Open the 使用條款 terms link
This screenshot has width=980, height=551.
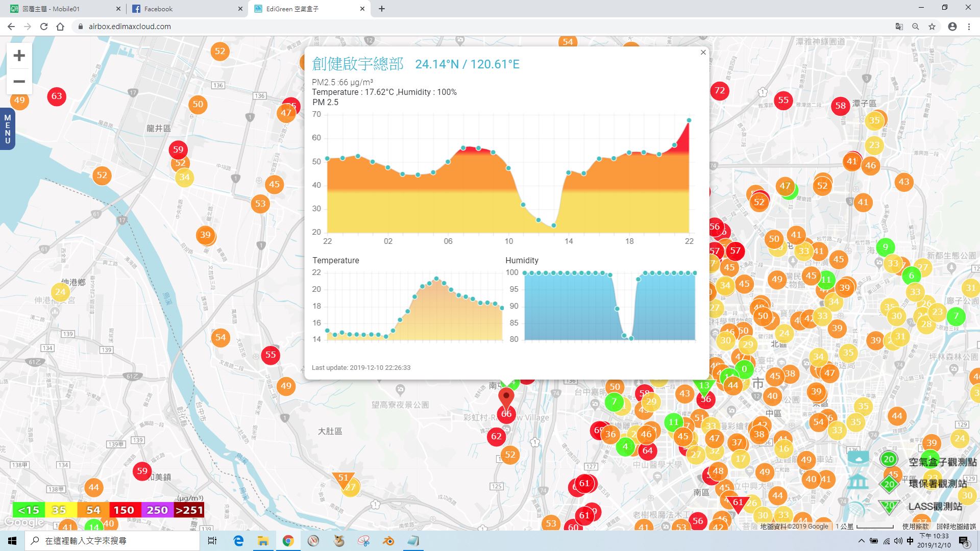(x=915, y=527)
